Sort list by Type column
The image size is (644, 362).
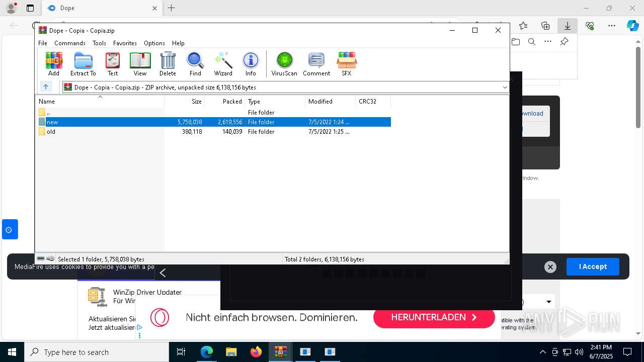coord(275,101)
